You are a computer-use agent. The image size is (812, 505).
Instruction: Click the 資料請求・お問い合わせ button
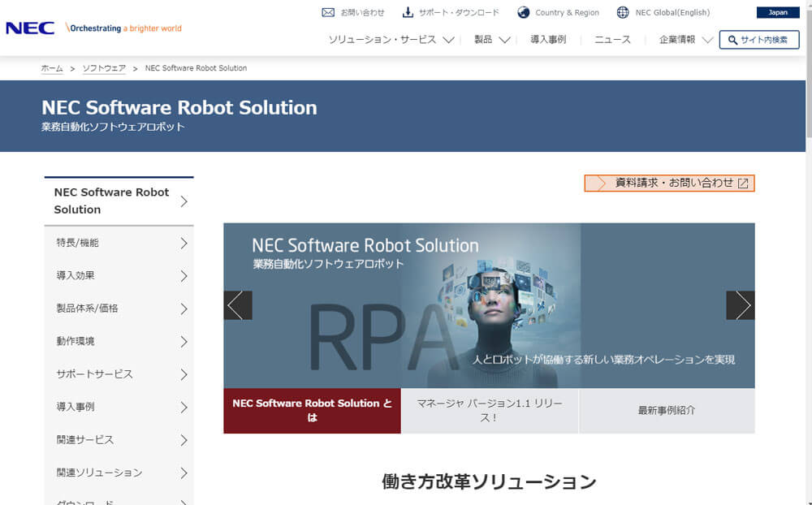[x=670, y=183]
